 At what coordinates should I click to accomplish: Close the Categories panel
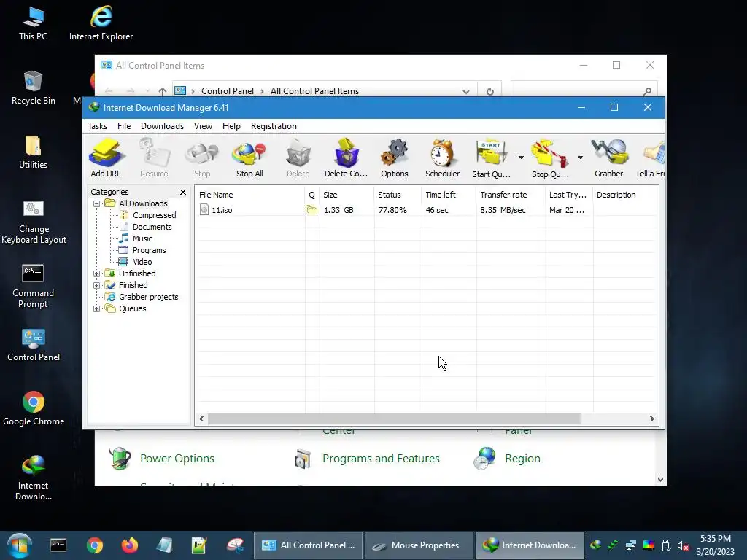coord(183,192)
